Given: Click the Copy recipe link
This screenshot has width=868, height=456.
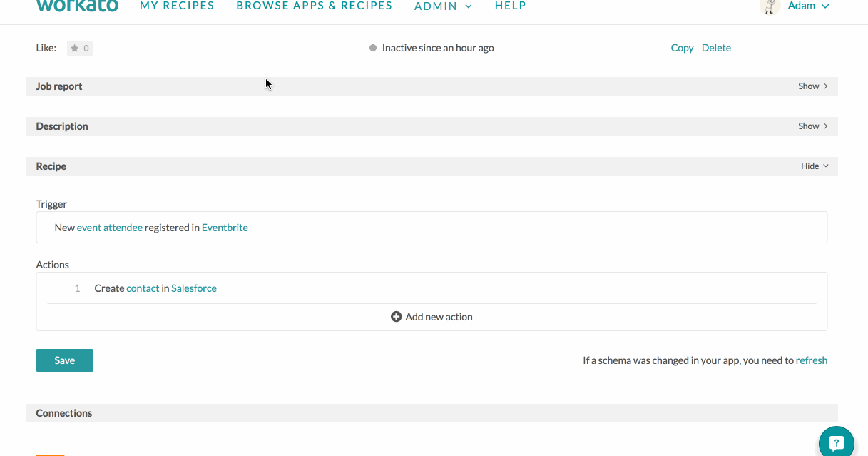Looking at the screenshot, I should pos(682,48).
